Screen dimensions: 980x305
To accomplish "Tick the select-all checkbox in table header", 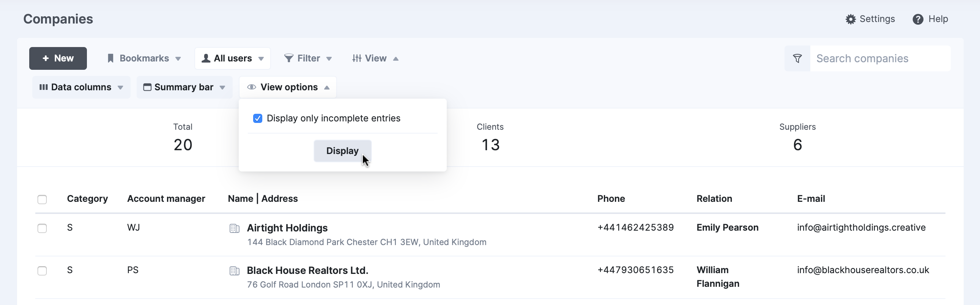I will [42, 199].
